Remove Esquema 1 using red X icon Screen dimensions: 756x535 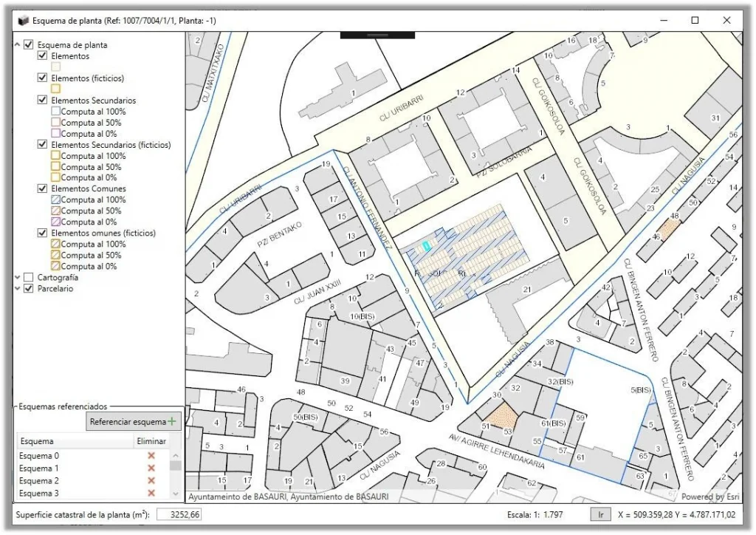151,468
